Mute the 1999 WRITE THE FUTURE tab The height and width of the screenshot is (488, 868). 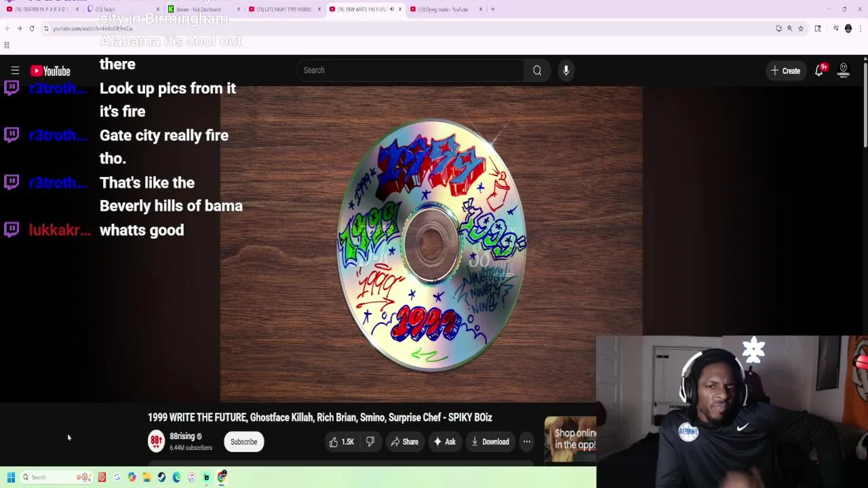tap(391, 9)
